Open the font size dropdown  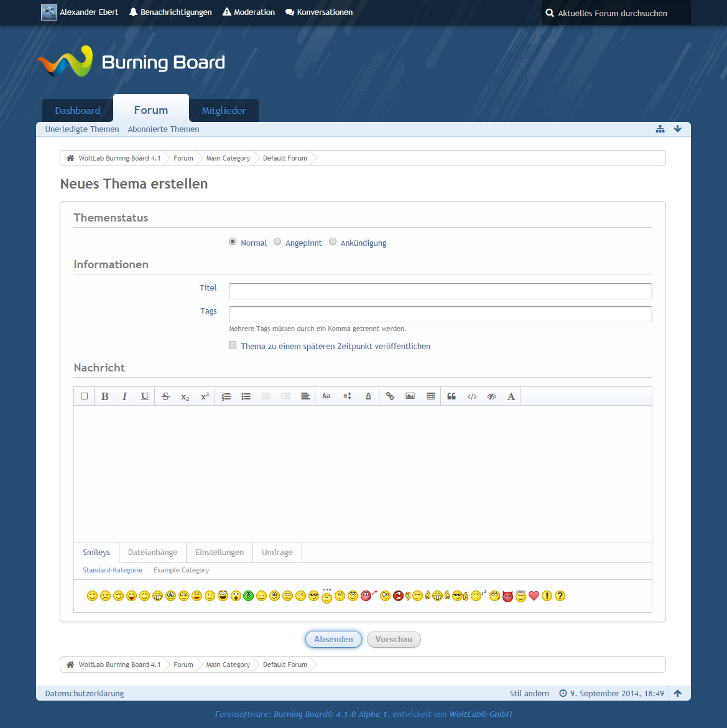coord(347,396)
